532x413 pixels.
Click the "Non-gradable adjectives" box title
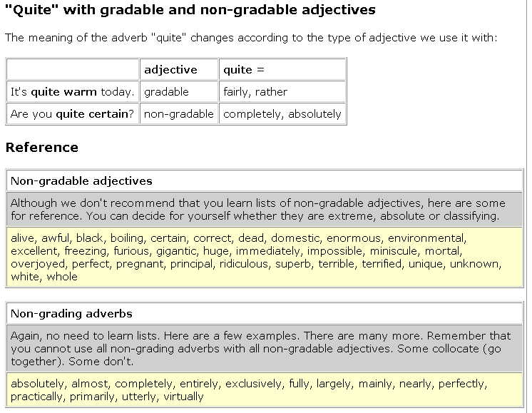click(81, 181)
